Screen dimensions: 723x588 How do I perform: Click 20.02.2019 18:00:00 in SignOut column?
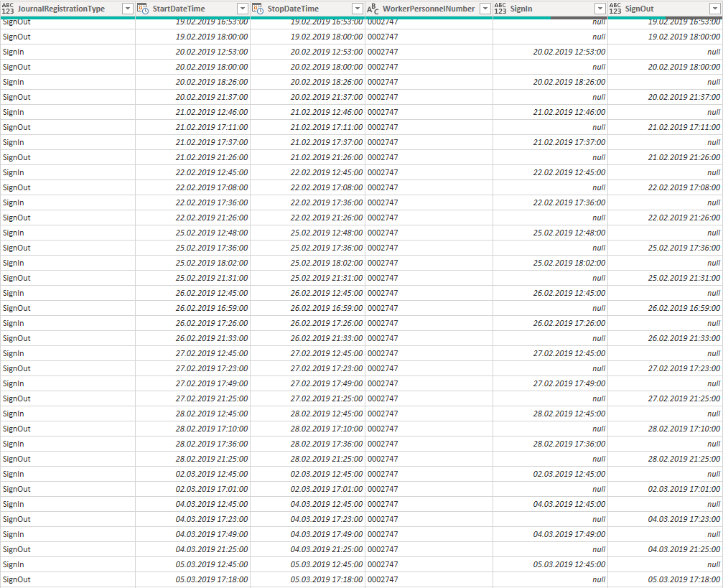(x=684, y=67)
